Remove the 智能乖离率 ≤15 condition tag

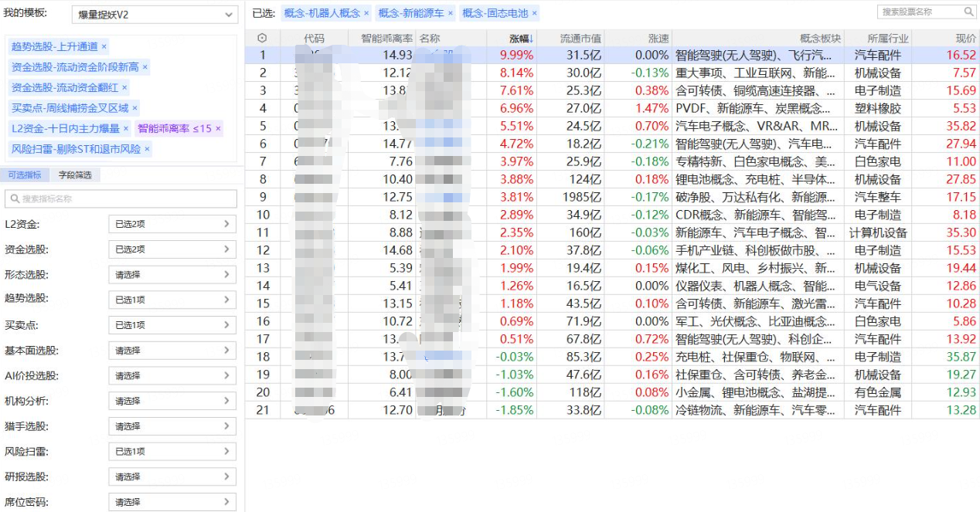(x=218, y=129)
